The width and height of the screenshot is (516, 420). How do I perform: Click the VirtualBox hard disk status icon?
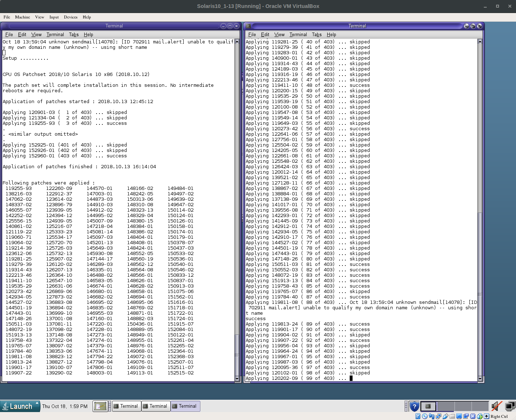pyautogui.click(x=418, y=416)
